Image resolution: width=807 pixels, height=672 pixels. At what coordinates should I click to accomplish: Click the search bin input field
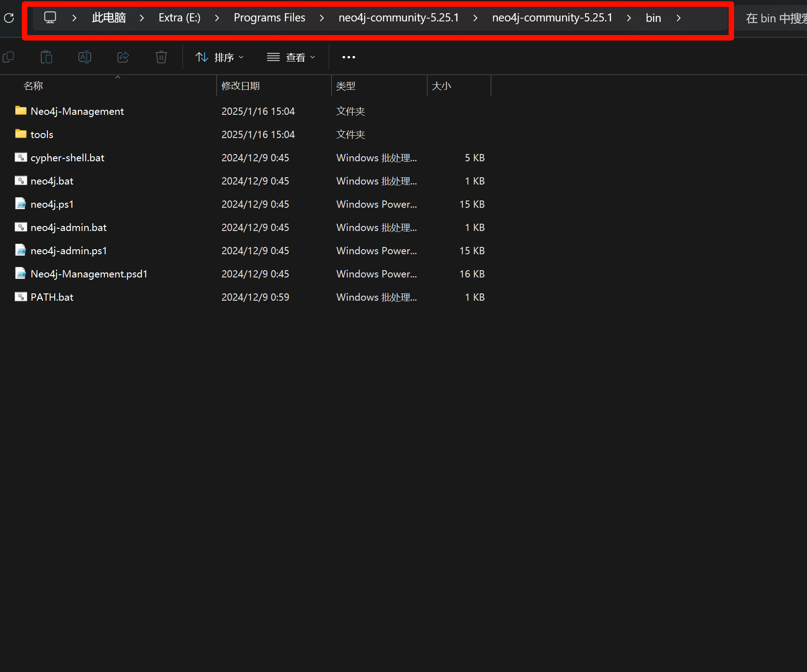[x=775, y=18]
